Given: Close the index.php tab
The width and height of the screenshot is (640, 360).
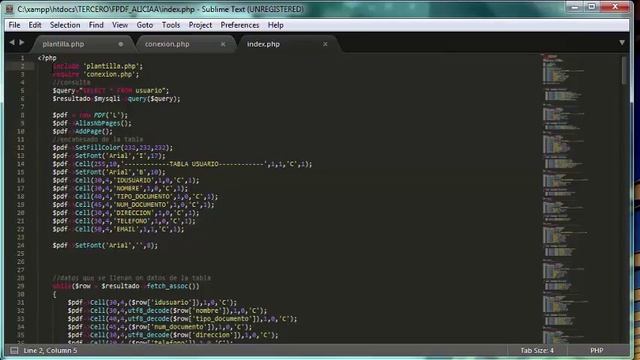Looking at the screenshot, I should 325,44.
